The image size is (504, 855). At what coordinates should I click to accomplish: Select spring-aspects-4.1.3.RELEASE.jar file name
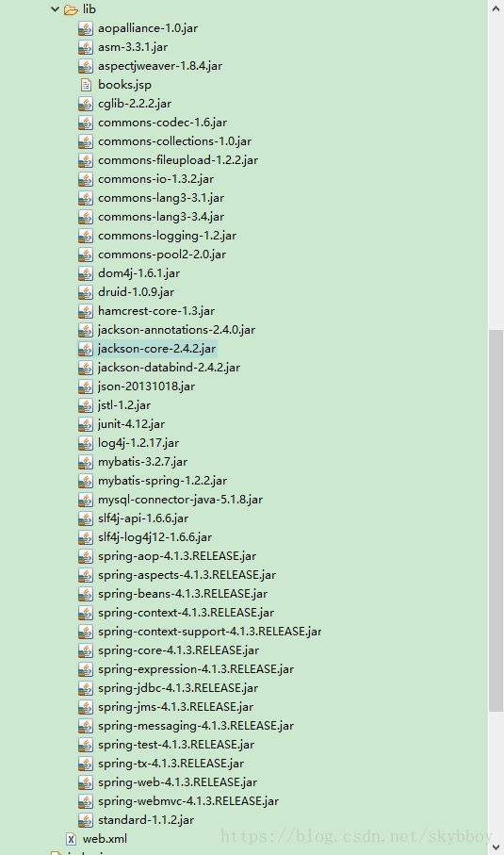pos(187,575)
